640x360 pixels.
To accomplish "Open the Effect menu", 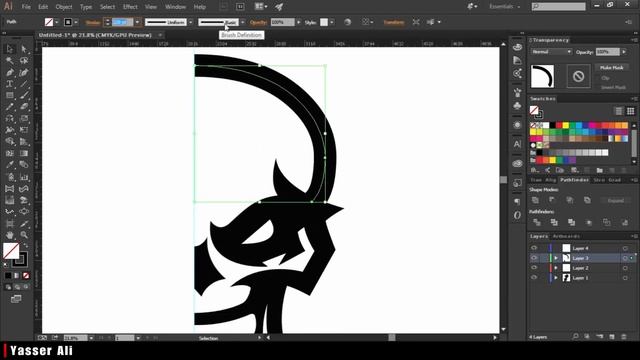I will [130, 7].
